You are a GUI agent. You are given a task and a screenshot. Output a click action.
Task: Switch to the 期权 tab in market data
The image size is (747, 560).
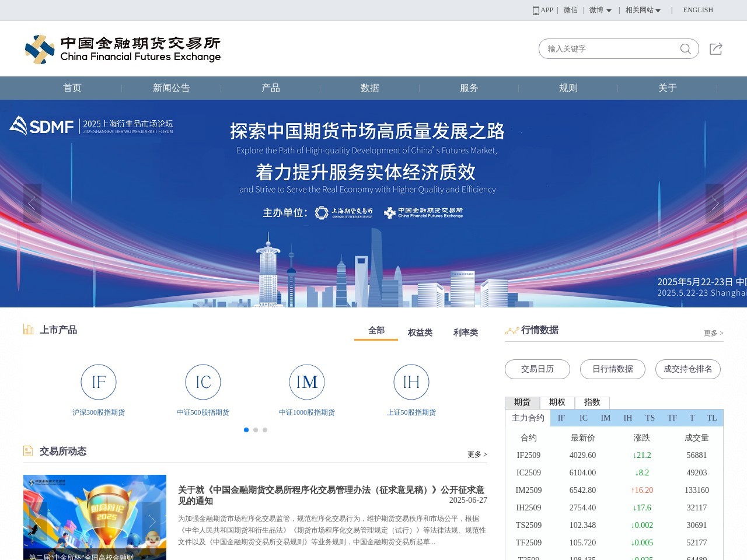click(x=558, y=402)
